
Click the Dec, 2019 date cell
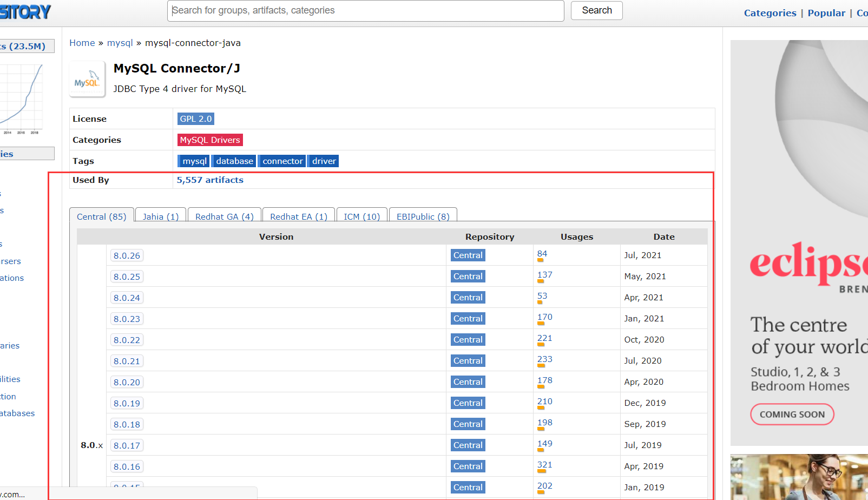coord(645,403)
